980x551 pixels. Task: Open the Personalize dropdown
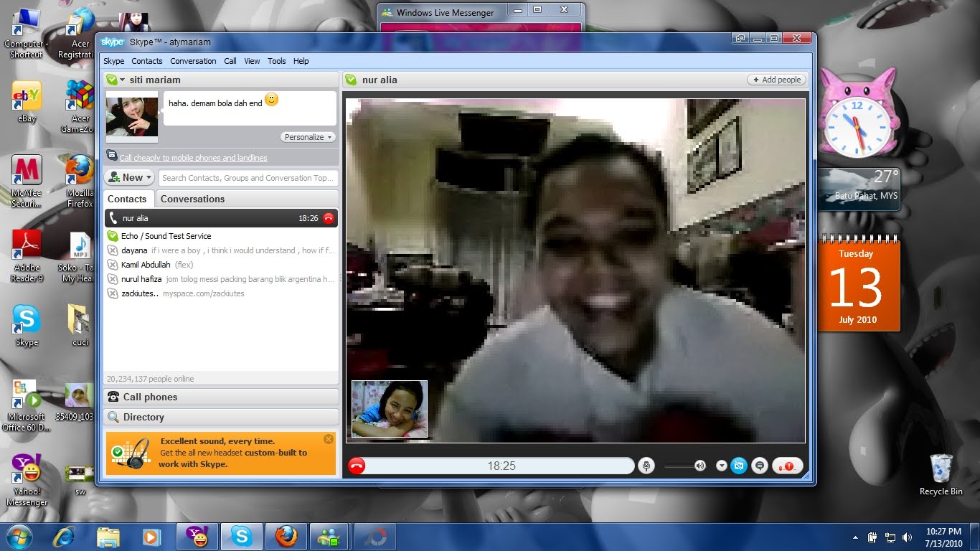tap(308, 137)
